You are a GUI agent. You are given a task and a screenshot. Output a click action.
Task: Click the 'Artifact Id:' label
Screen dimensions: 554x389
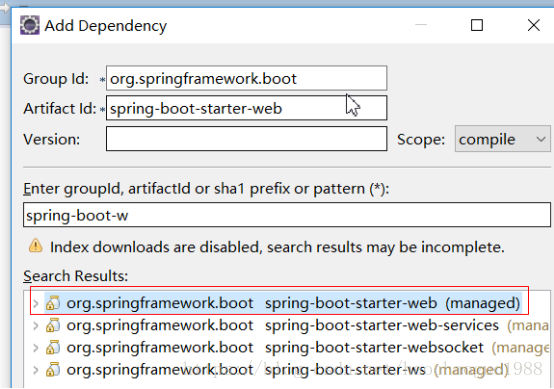pos(60,108)
